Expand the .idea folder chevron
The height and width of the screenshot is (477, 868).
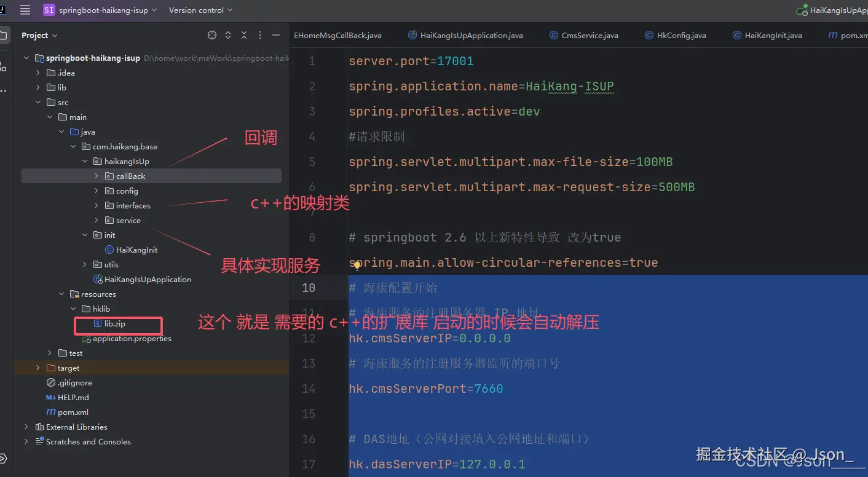[x=38, y=73]
